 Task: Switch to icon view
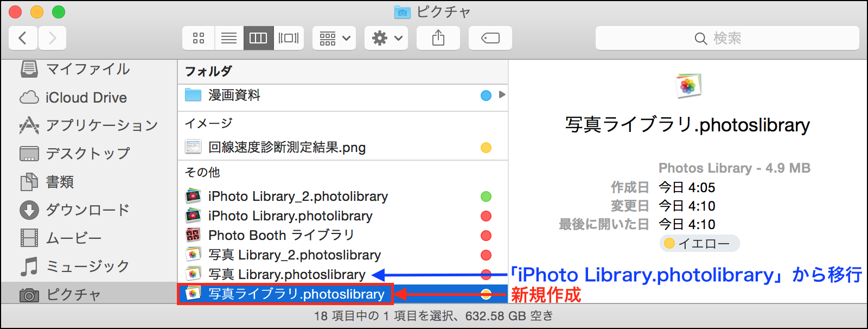point(199,38)
